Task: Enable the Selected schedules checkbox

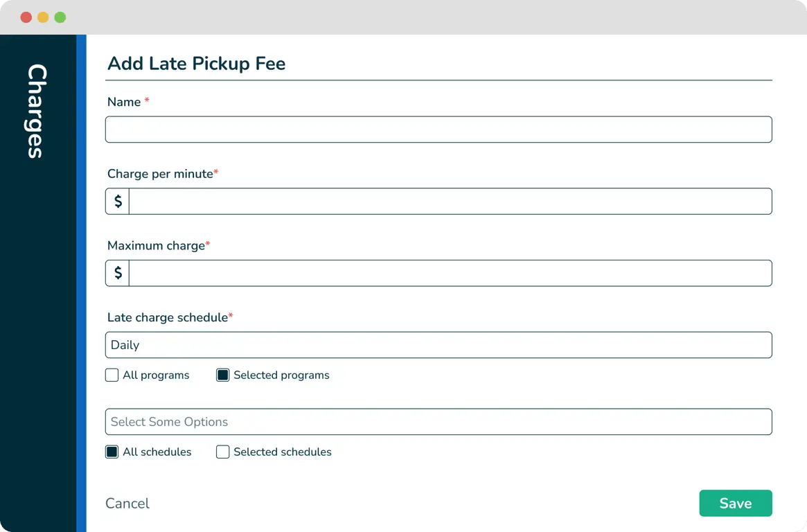Action: (223, 452)
